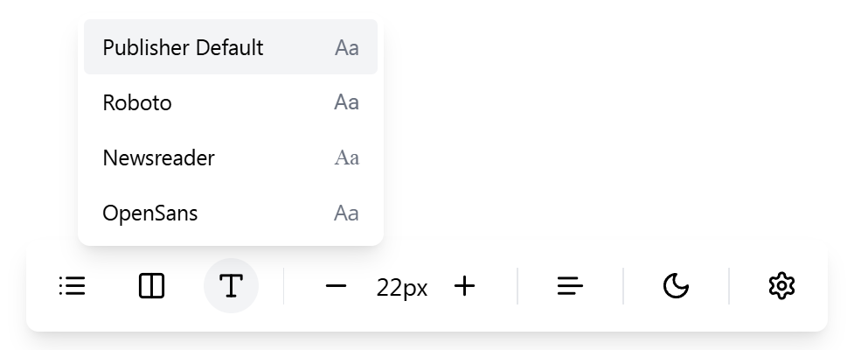Decrease font size with minus icon
This screenshot has height=350, width=868.
point(336,286)
